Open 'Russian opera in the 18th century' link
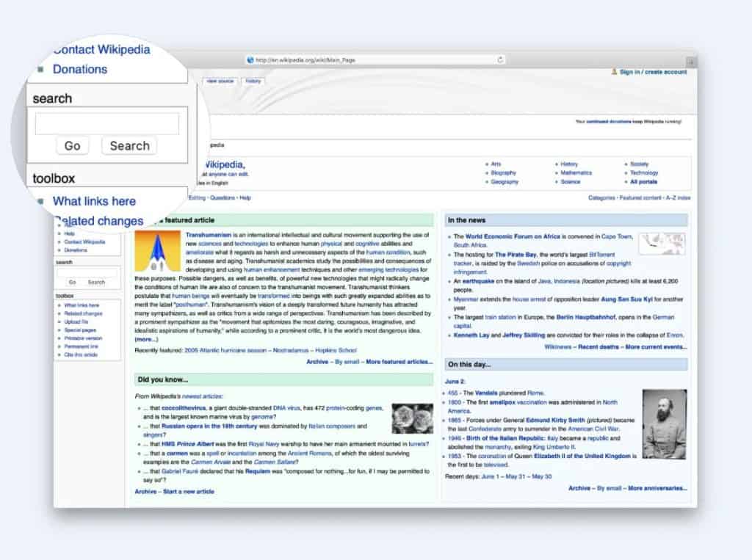Image resolution: width=752 pixels, height=560 pixels. pyautogui.click(x=209, y=426)
